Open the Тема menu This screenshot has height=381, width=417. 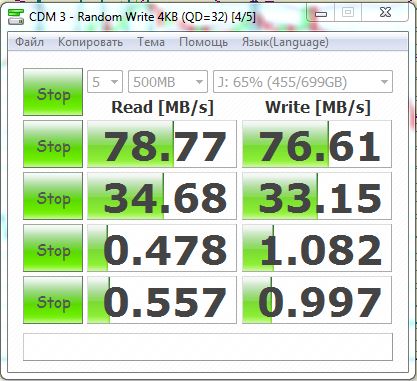pos(151,42)
